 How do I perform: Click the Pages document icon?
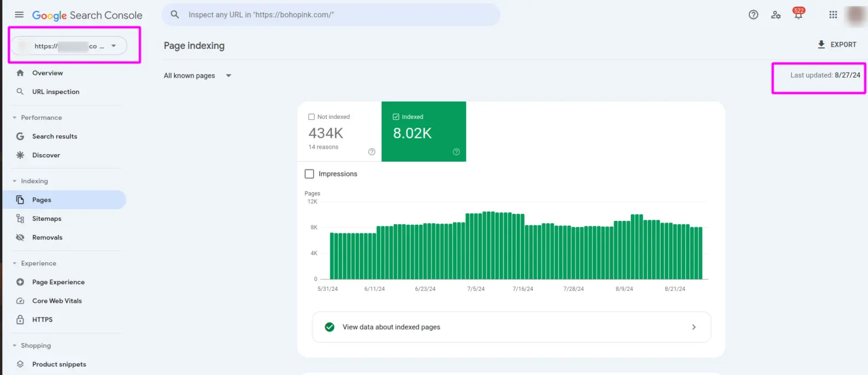click(x=20, y=200)
